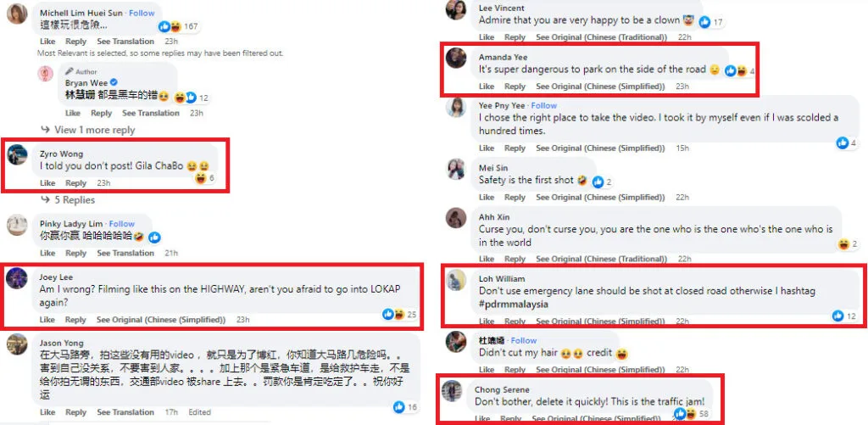See Translation of Pinky Ladyy Lim's comment
This screenshot has height=425, width=868.
click(125, 254)
